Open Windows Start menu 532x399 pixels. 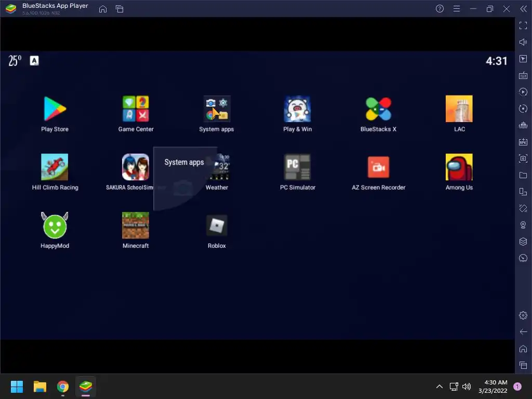click(x=17, y=387)
